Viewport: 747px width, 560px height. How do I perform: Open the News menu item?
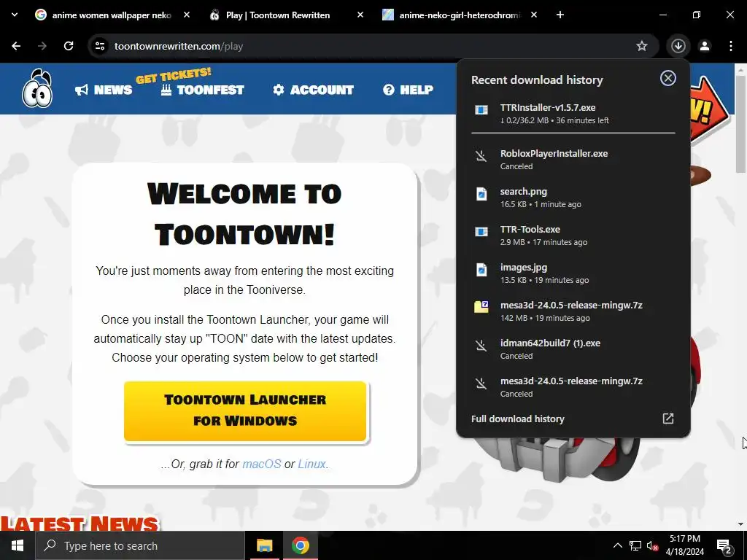click(104, 90)
